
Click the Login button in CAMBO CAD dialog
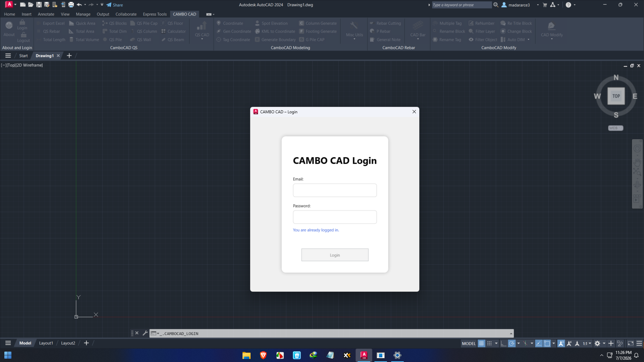point(335,255)
